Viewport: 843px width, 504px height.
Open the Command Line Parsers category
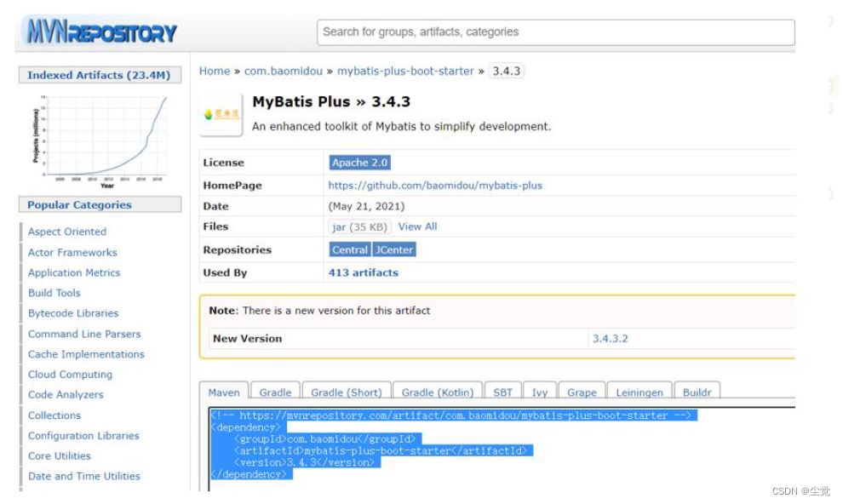tap(84, 334)
